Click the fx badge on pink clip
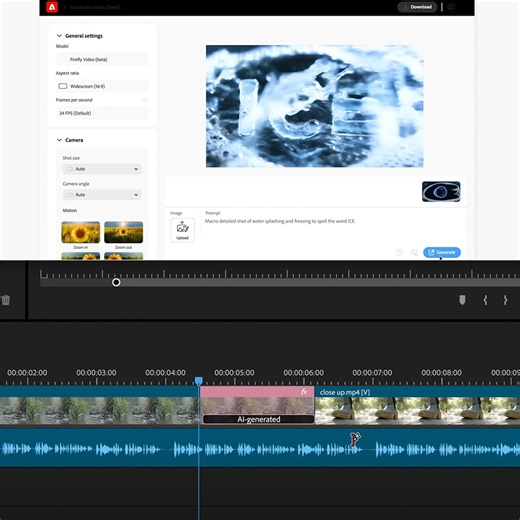 point(304,392)
